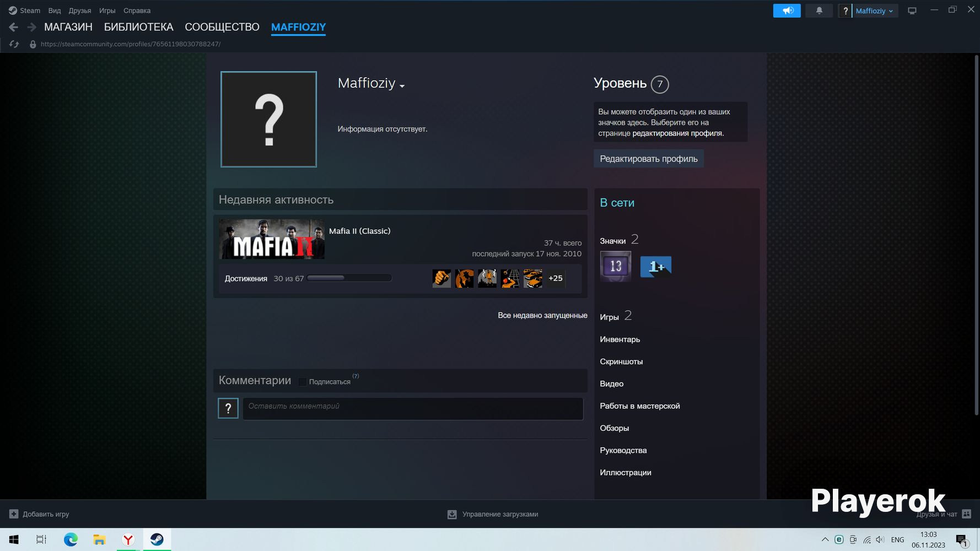980x551 pixels.
Task: Reload the page with refresh icon
Action: tap(14, 44)
